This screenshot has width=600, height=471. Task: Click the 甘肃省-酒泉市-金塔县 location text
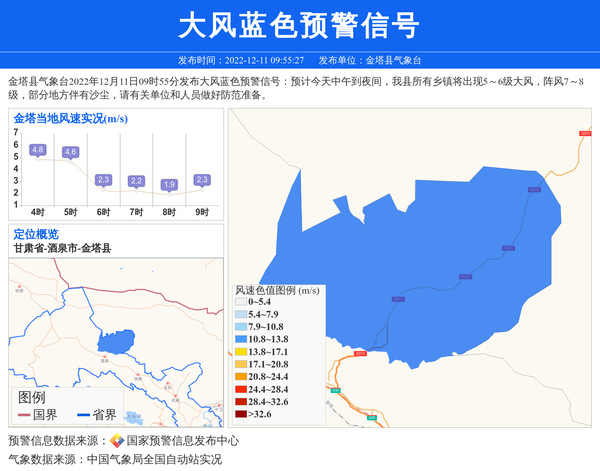point(62,248)
